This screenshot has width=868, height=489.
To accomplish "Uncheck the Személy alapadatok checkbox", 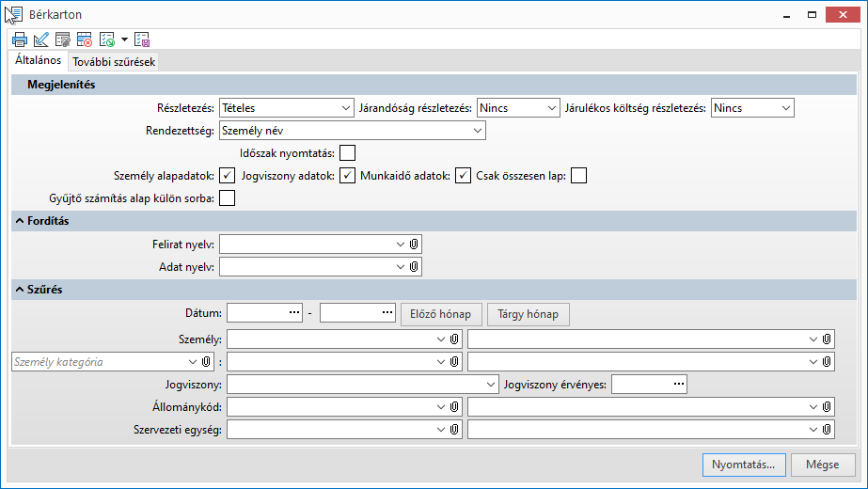I will tap(227, 176).
